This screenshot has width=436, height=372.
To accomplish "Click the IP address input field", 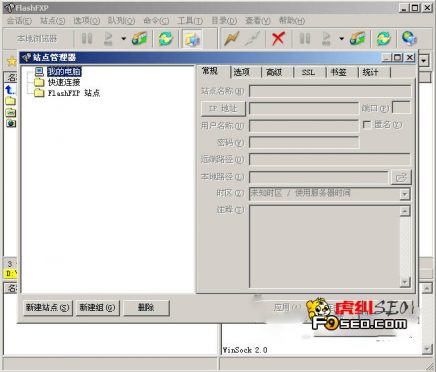I will (304, 108).
